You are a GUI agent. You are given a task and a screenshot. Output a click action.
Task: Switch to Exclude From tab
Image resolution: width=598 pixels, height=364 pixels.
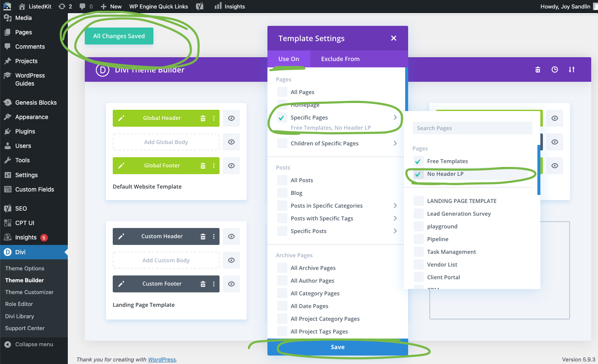click(340, 59)
